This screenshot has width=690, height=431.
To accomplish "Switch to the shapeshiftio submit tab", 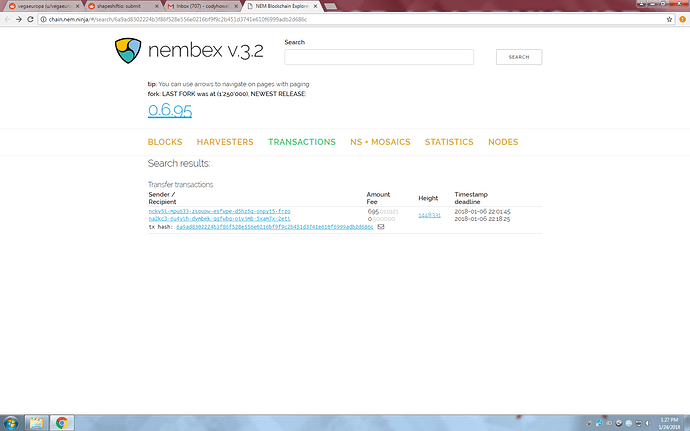I will (x=120, y=7).
